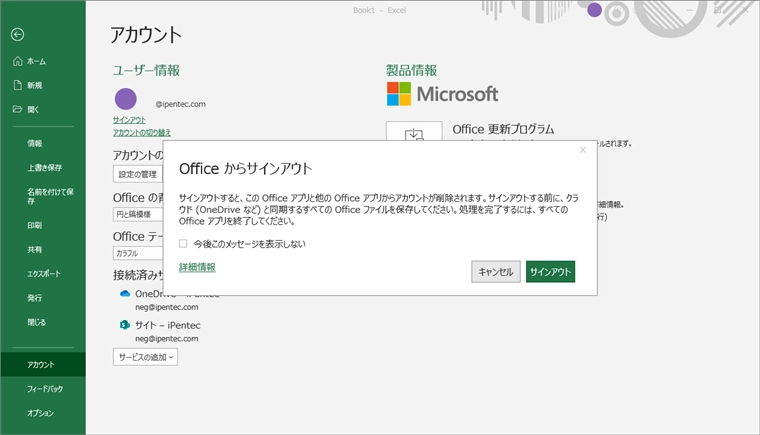Select 名前を付けて保存 menu item

(x=50, y=196)
